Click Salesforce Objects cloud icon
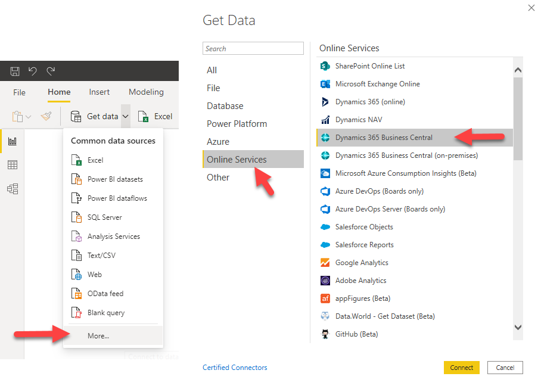This screenshot has height=392, width=541. tap(325, 227)
